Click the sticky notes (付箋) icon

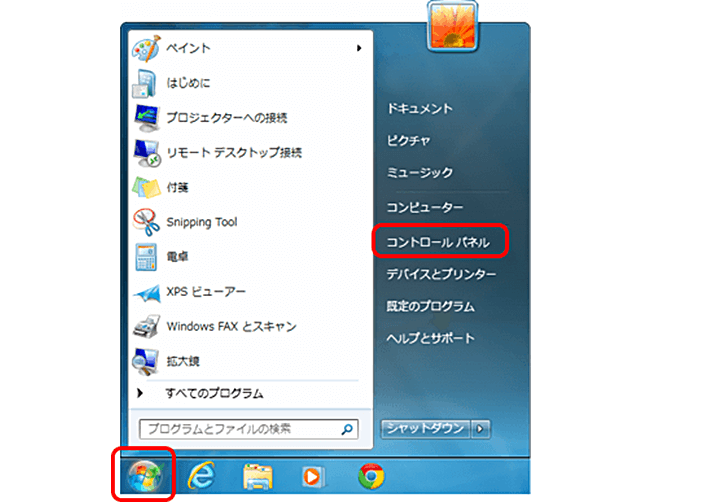pos(147,187)
